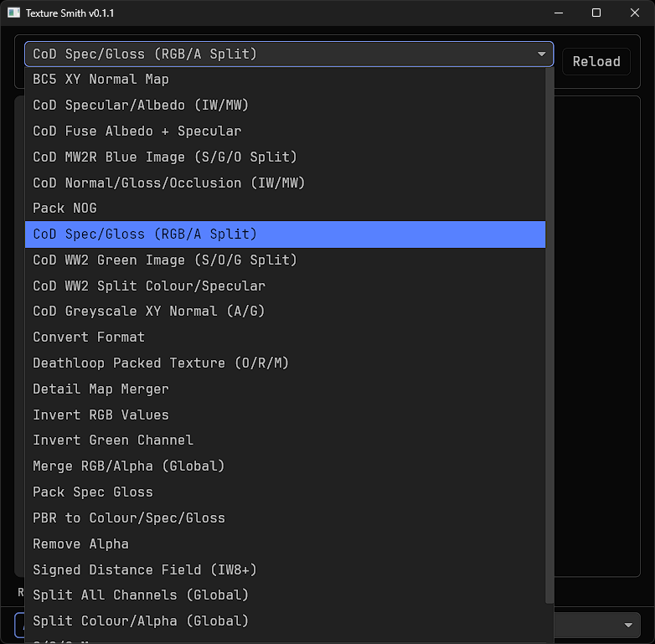Minimize the Texture Smith window
655x644 pixels.
tap(559, 13)
